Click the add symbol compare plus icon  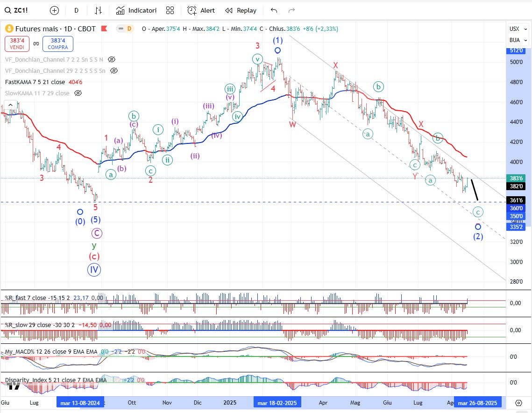55,10
